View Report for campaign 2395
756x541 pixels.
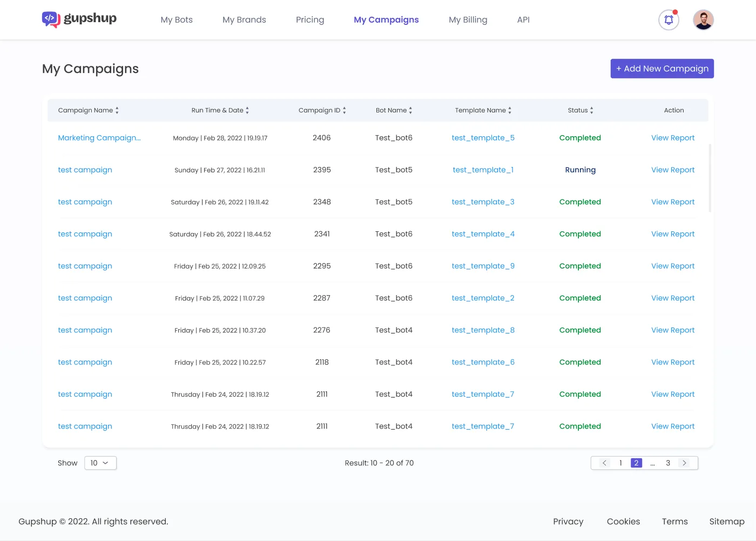click(673, 170)
